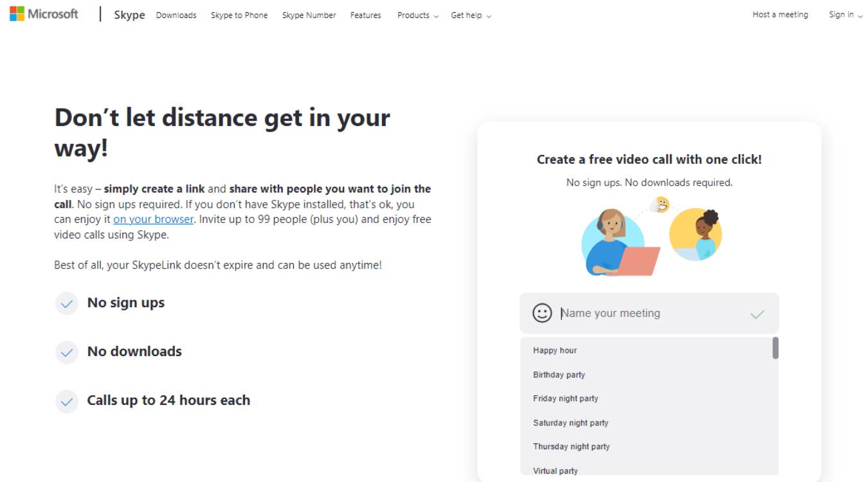Expand the Get help dropdown
The width and height of the screenshot is (868, 482).
pos(471,15)
